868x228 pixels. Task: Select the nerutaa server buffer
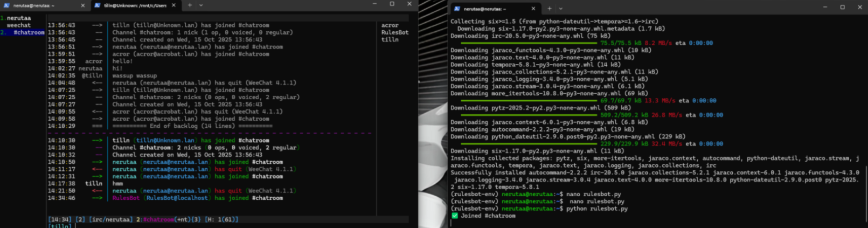[19, 18]
